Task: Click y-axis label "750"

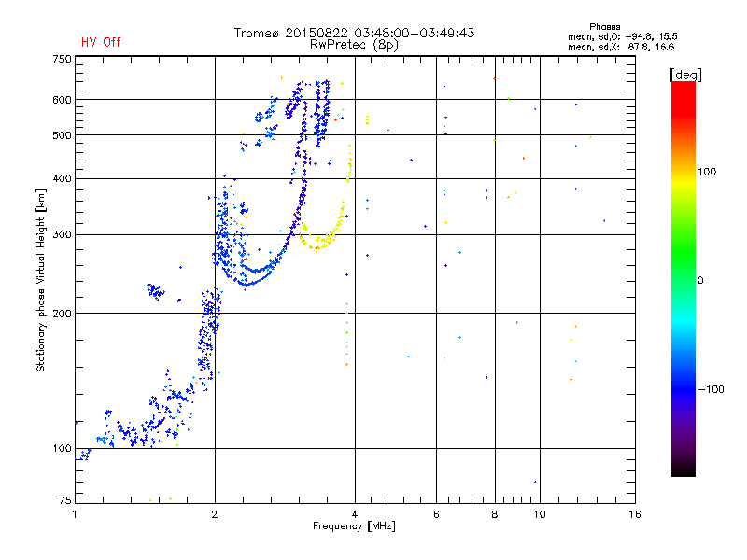Action: [x=62, y=59]
